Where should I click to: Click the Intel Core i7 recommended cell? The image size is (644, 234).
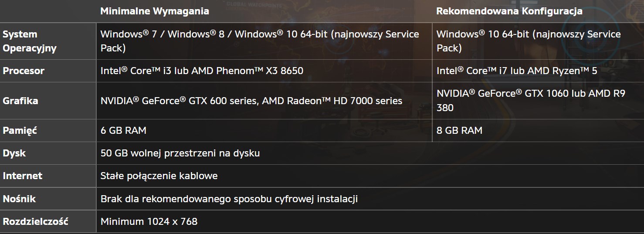click(517, 71)
